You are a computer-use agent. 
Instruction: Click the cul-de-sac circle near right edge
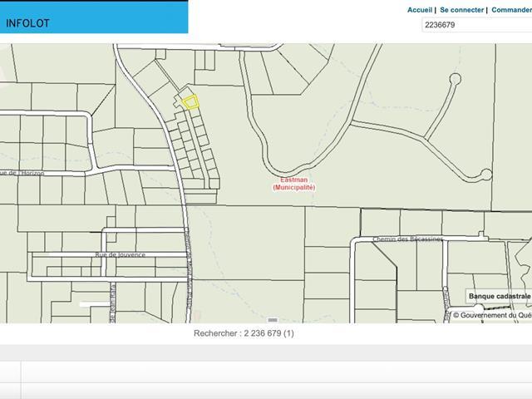coord(485,174)
